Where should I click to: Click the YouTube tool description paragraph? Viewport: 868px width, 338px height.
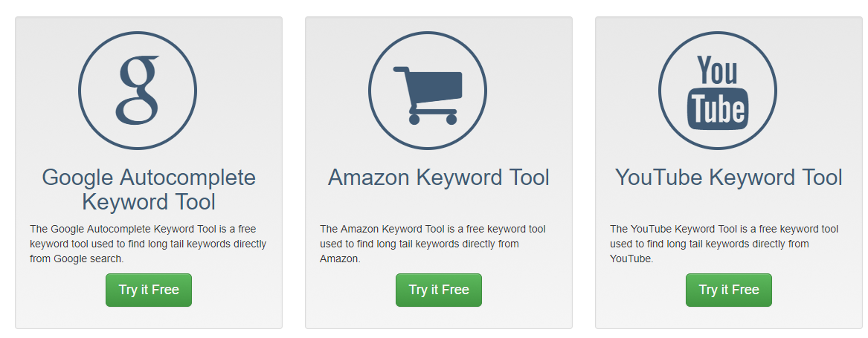(x=724, y=244)
